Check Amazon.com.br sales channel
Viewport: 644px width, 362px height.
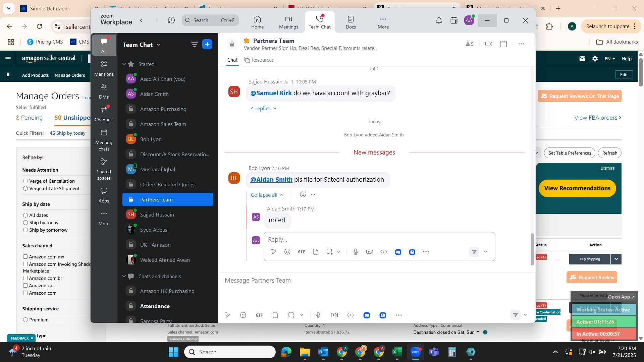click(x=25, y=278)
